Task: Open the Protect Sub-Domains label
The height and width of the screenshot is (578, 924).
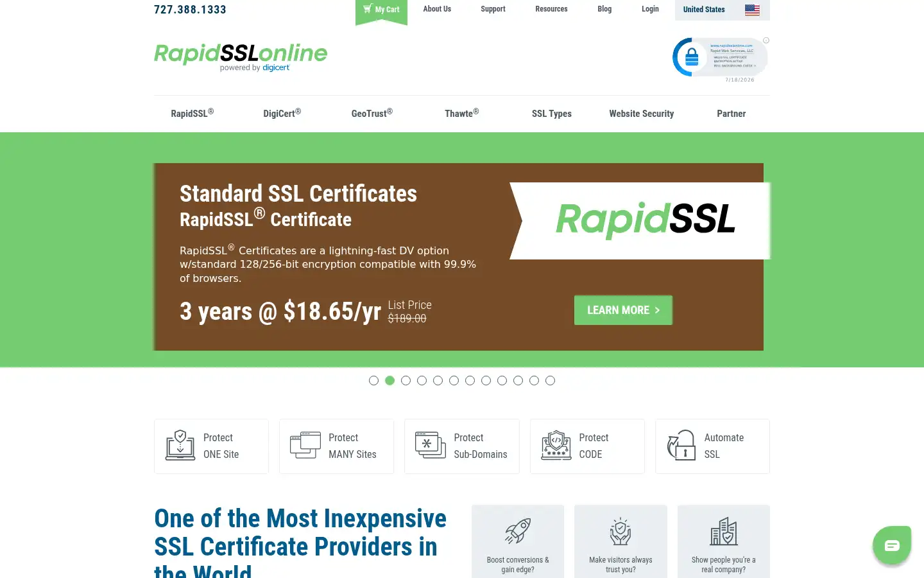Action: [x=481, y=446]
